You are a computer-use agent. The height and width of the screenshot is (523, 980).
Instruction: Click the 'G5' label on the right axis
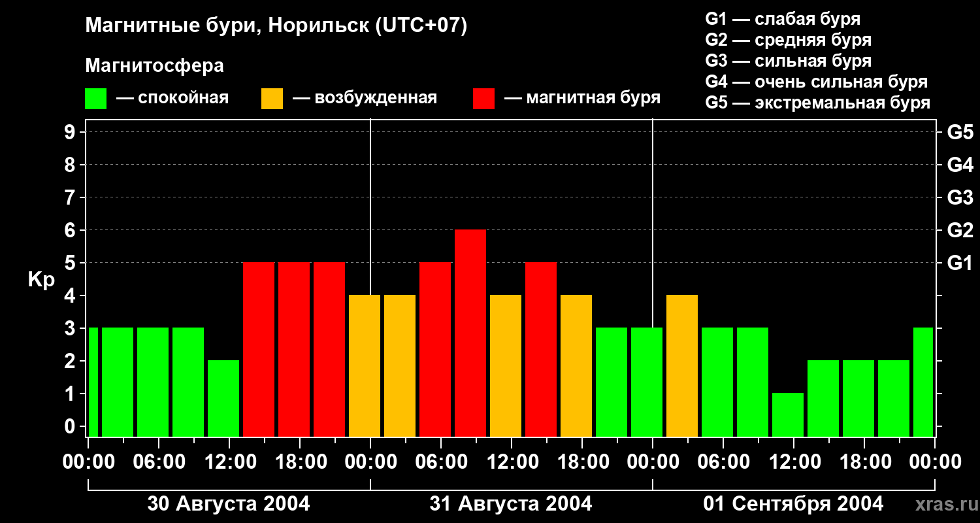click(x=960, y=133)
